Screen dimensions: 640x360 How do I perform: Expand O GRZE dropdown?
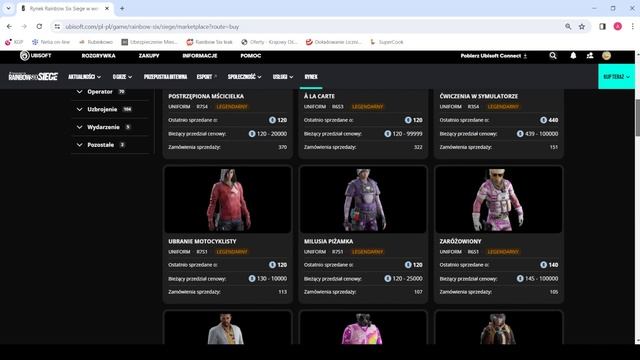click(122, 77)
